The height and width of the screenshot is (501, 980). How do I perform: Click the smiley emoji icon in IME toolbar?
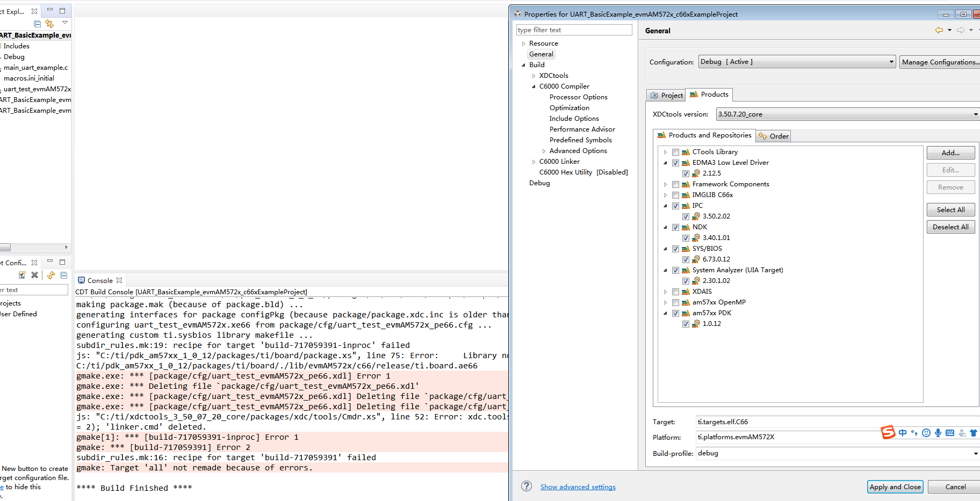(x=926, y=433)
